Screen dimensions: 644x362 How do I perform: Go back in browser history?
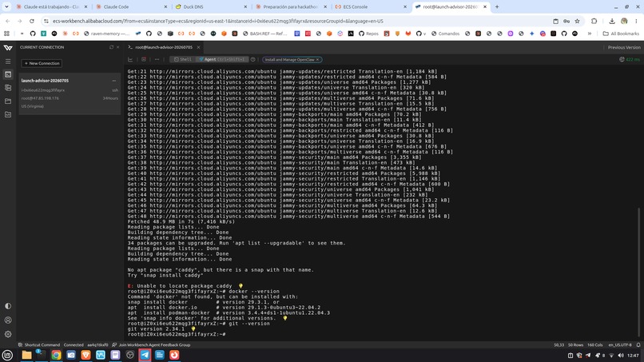[8, 21]
